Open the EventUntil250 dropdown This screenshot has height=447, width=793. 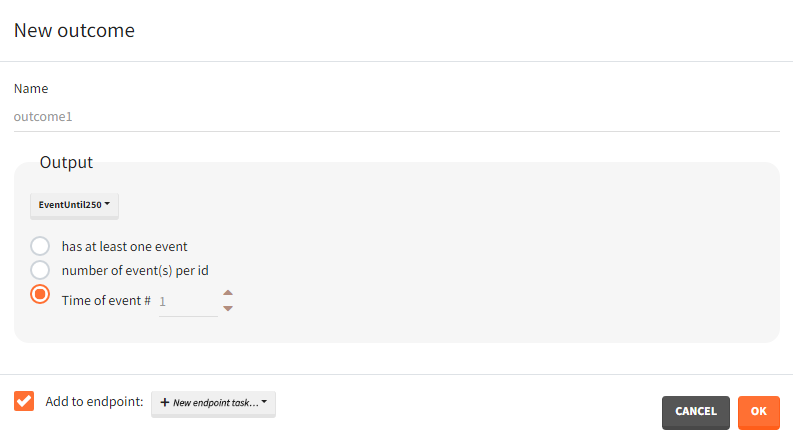(75, 205)
